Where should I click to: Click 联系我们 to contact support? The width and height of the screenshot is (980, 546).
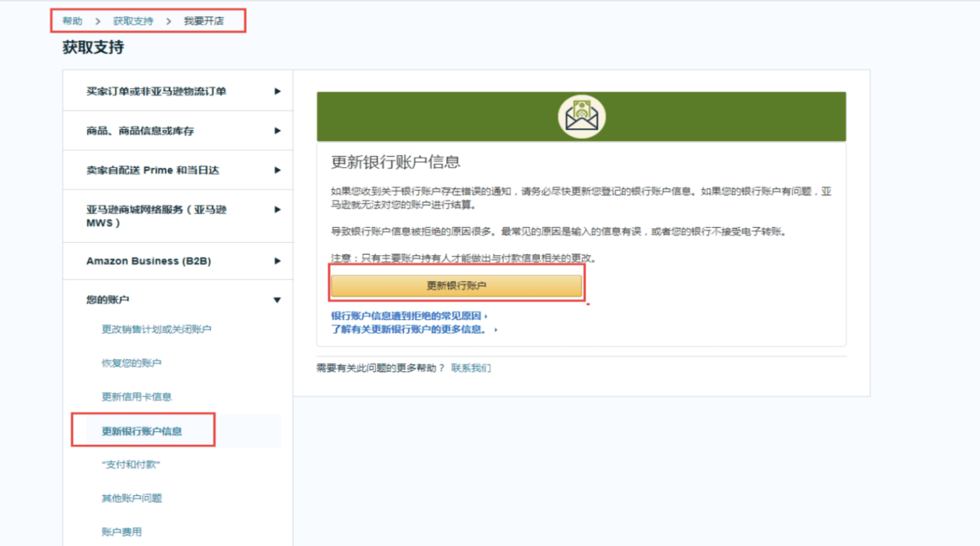coord(471,368)
